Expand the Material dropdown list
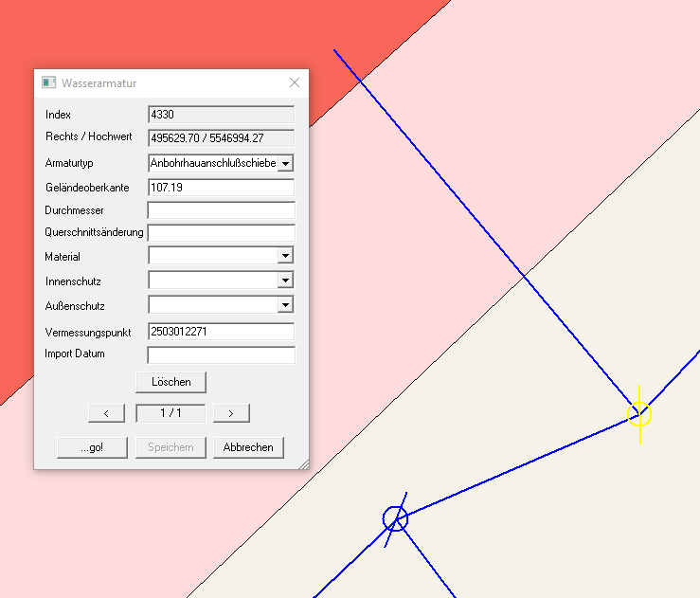The image size is (700, 598). pos(286,256)
